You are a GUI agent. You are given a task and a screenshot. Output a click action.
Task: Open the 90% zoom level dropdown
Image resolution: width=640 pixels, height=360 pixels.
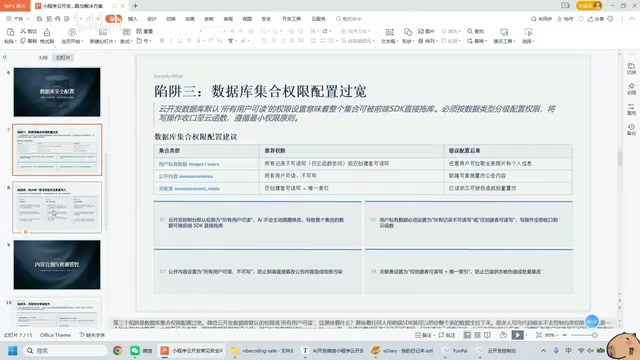pyautogui.click(x=551, y=335)
